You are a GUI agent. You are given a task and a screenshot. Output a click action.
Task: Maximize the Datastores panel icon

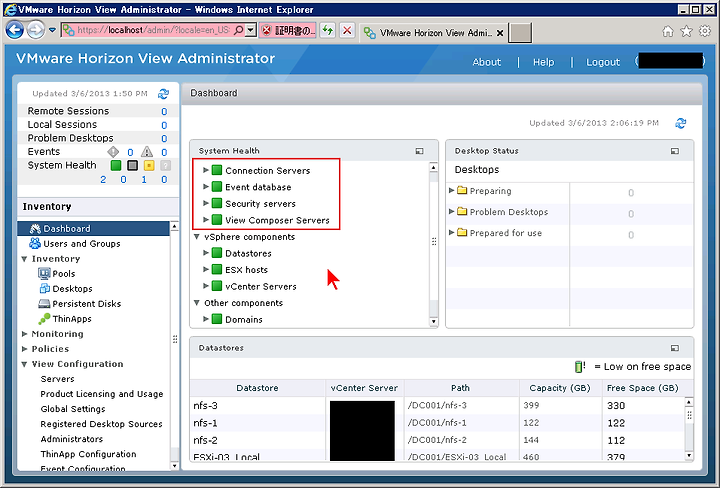click(675, 348)
